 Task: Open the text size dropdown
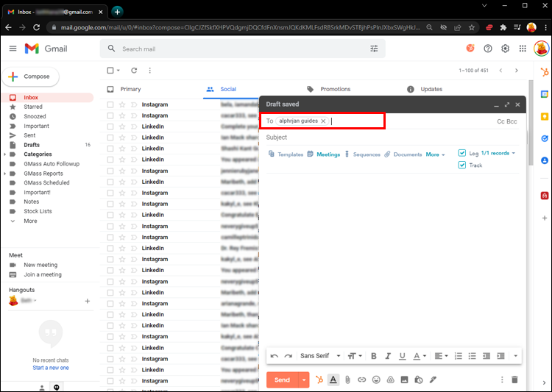355,356
